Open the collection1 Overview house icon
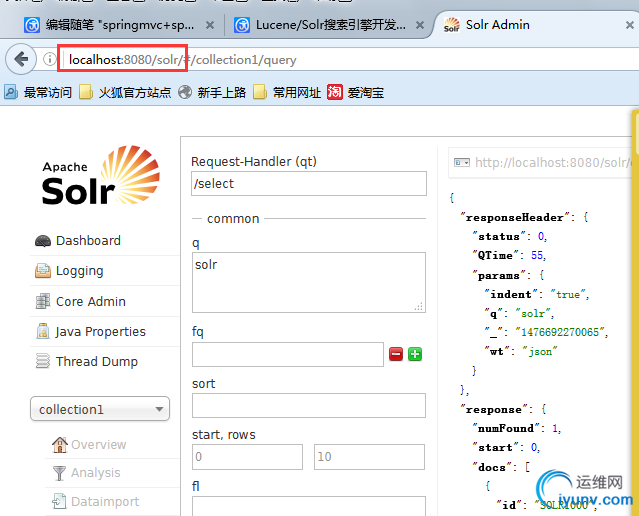Screen dimensions: 639x516 point(59,444)
